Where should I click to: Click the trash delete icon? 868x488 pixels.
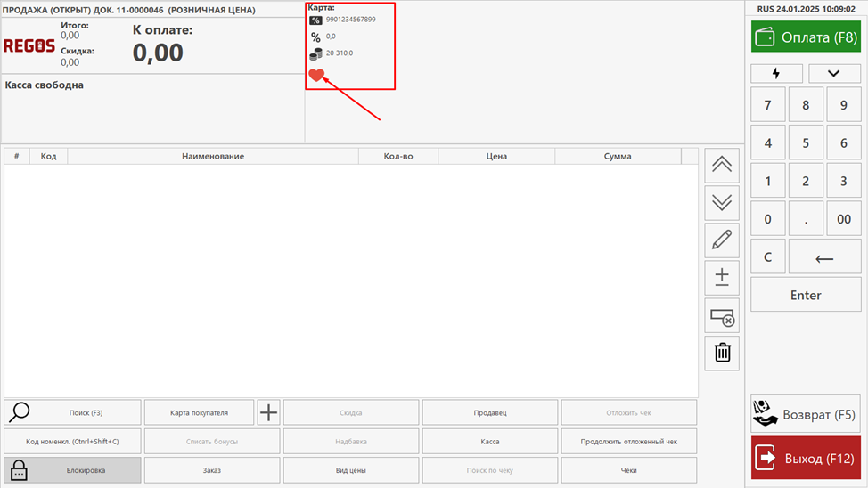(722, 354)
